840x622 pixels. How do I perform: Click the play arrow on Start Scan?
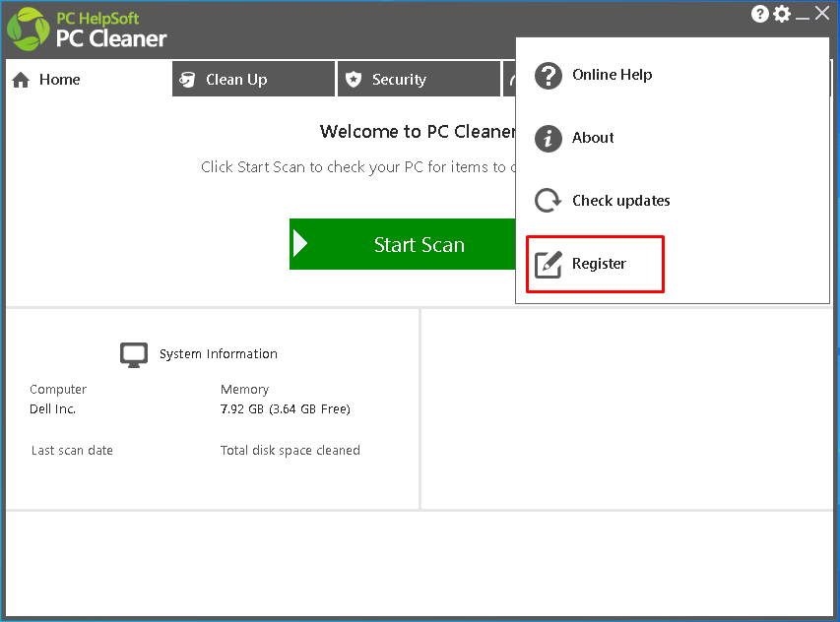pos(300,244)
